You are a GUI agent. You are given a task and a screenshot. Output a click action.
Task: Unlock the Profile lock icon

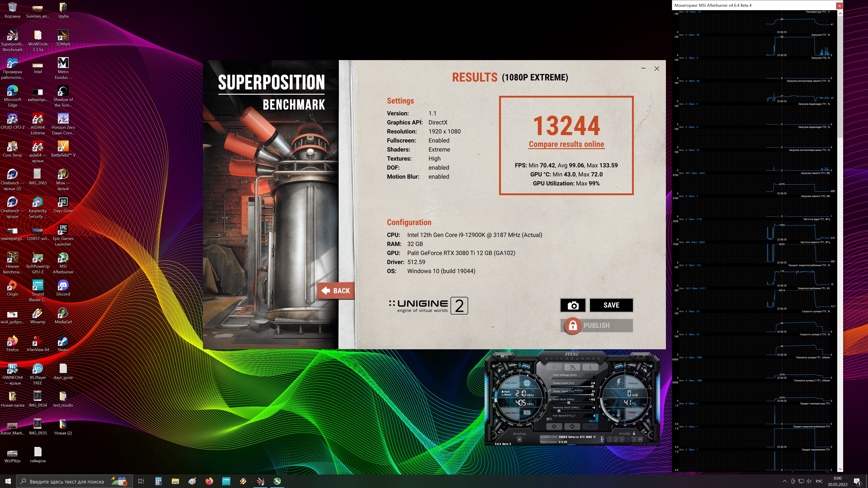coord(634,434)
